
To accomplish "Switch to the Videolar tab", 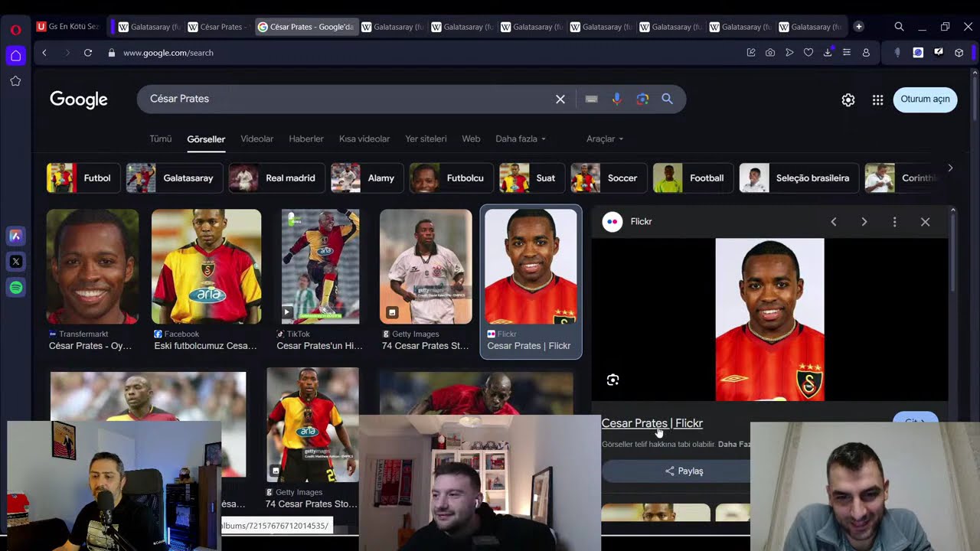I will tap(257, 139).
